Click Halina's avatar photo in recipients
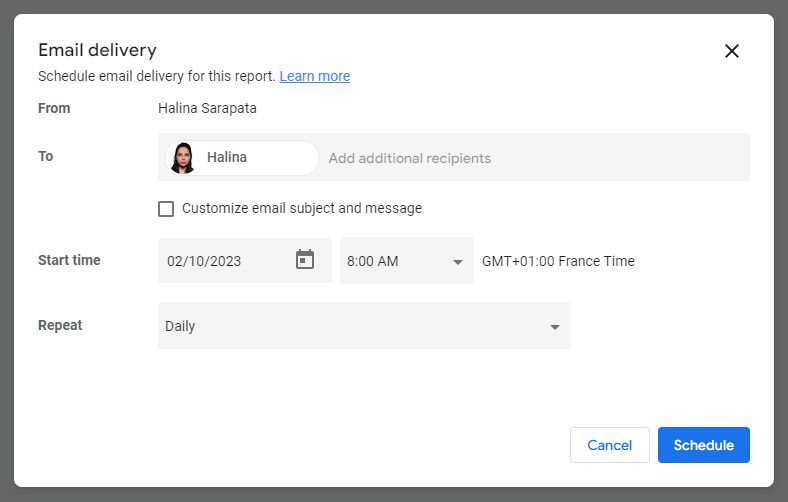This screenshot has width=788, height=502. click(182, 158)
